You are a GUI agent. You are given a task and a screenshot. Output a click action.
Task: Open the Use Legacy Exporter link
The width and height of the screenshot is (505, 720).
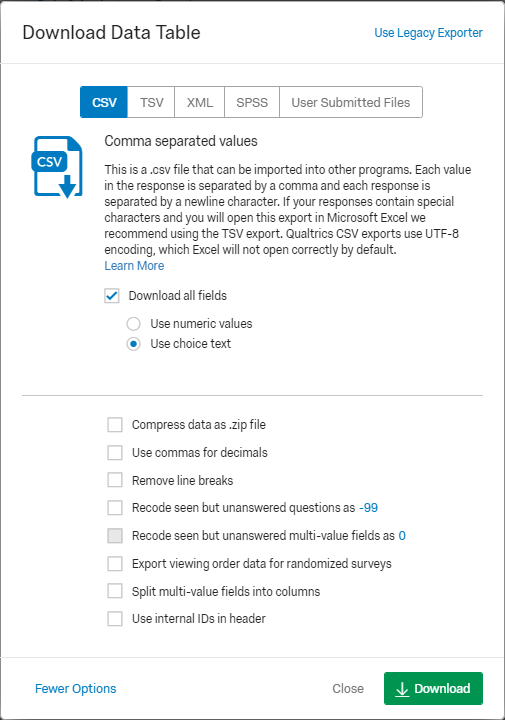tap(428, 33)
